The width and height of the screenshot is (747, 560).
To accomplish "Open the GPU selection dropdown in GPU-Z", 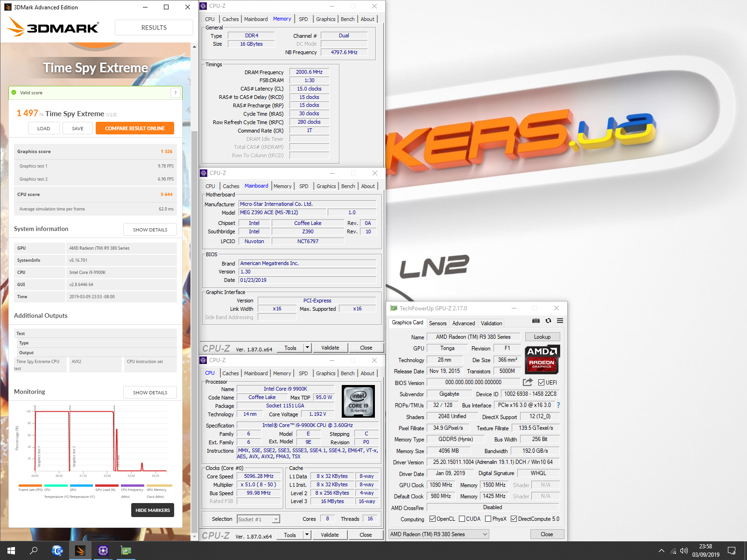I will pyautogui.click(x=439, y=534).
